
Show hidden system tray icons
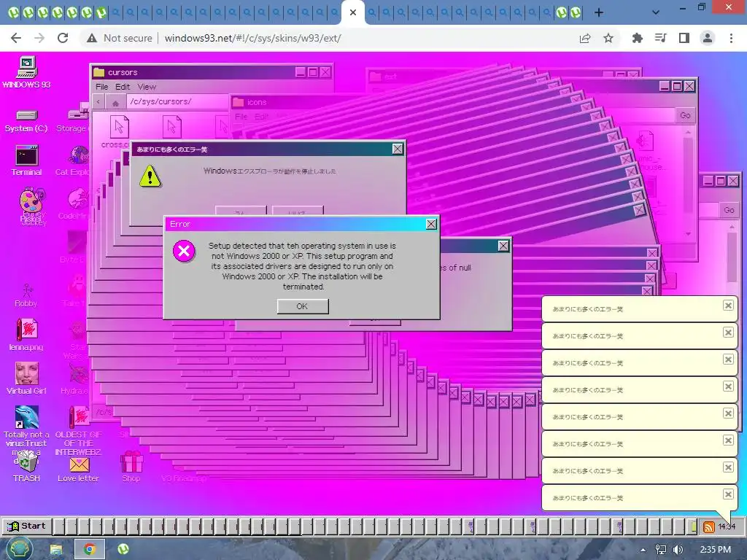point(643,550)
